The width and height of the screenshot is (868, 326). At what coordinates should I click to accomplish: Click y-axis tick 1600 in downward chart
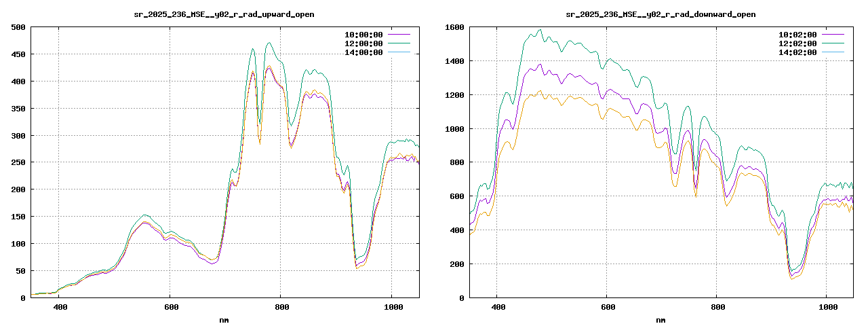point(454,27)
